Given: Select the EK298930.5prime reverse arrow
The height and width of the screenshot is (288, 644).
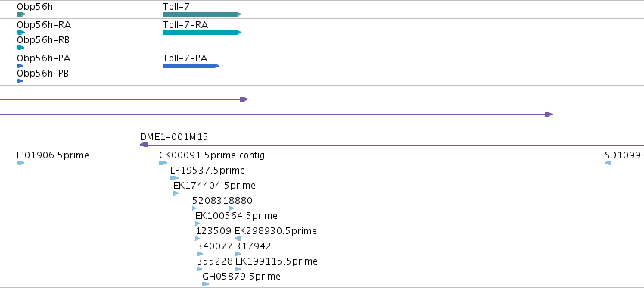Looking at the screenshot, I should point(238,239).
